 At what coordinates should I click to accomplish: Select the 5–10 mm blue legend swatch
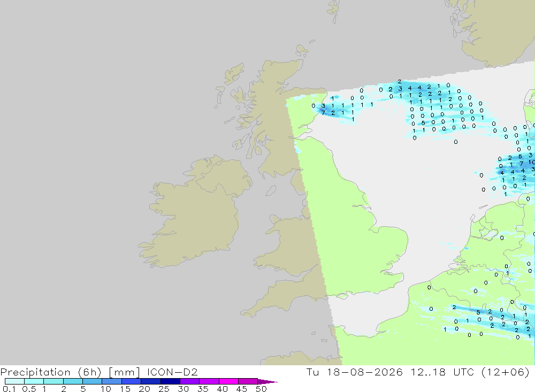[x=92, y=381]
